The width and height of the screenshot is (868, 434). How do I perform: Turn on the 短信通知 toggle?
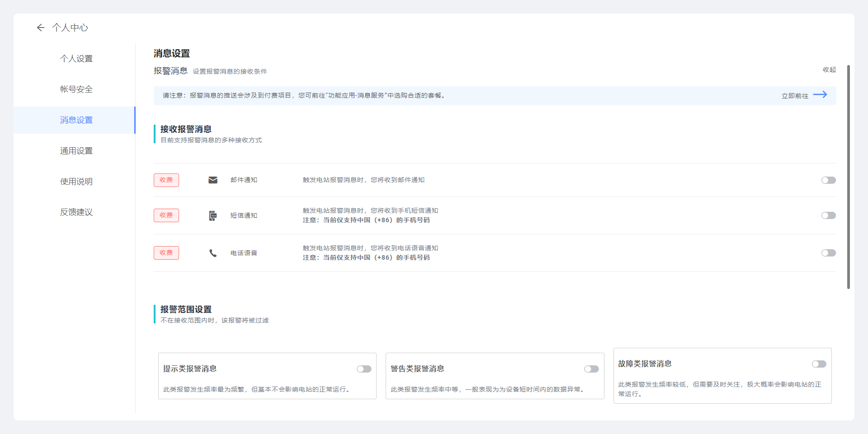[x=828, y=215]
